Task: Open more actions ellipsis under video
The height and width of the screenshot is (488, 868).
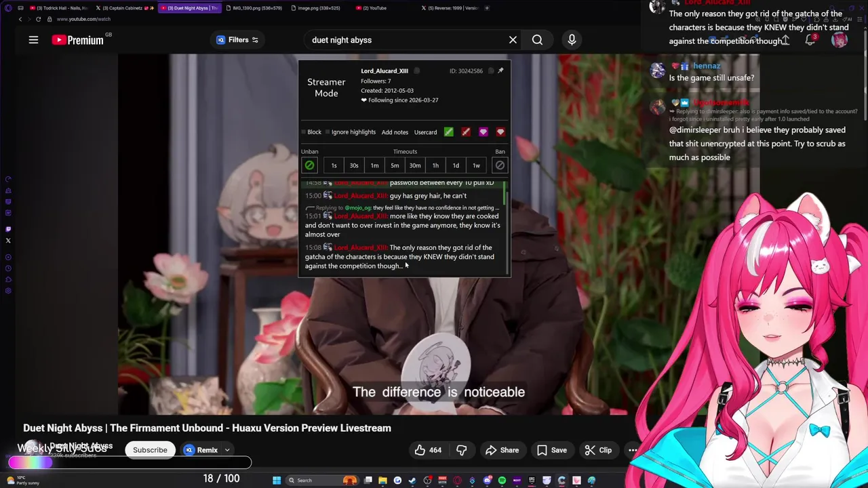Action: 633,450
